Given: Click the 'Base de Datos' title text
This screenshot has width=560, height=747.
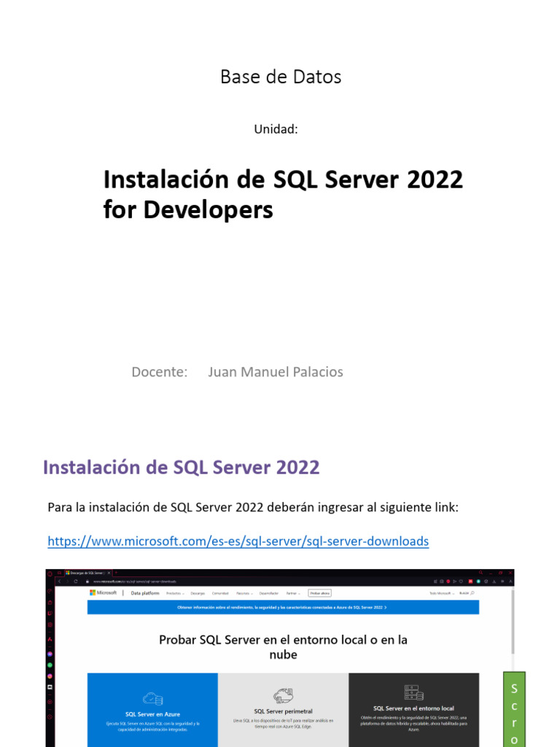Looking at the screenshot, I should tap(281, 77).
